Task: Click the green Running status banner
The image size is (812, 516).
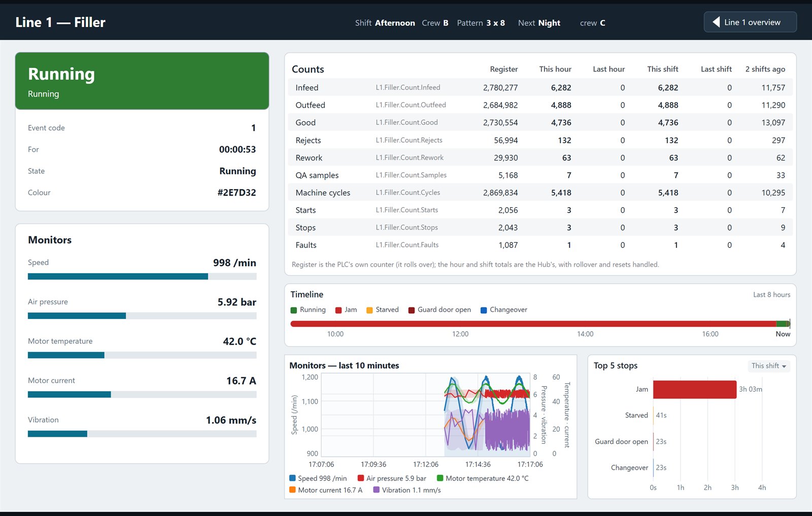Action: pyautogui.click(x=142, y=81)
